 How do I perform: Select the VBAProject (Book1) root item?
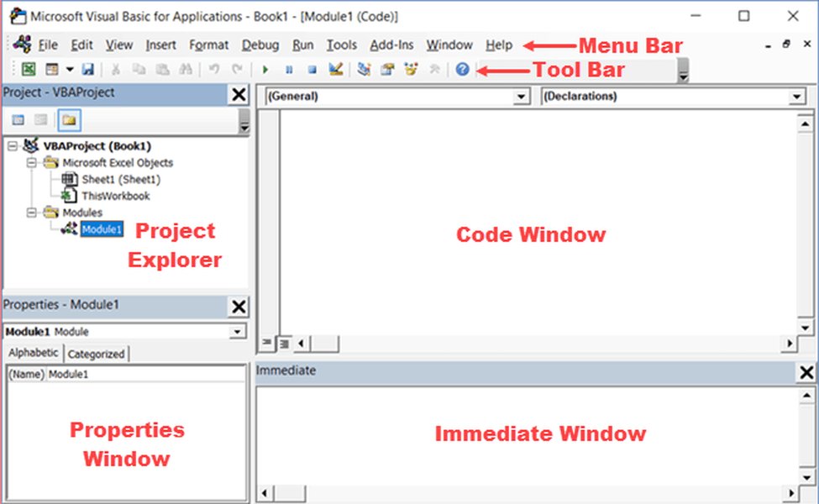pyautogui.click(x=97, y=145)
